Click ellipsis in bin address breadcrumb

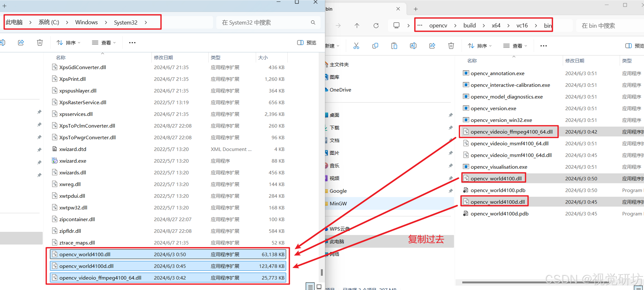click(420, 25)
